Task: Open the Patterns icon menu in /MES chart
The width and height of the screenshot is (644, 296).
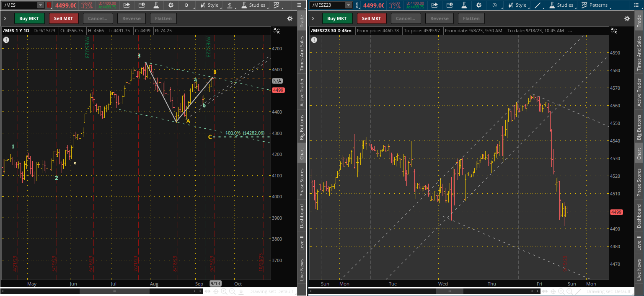Action: [277, 5]
